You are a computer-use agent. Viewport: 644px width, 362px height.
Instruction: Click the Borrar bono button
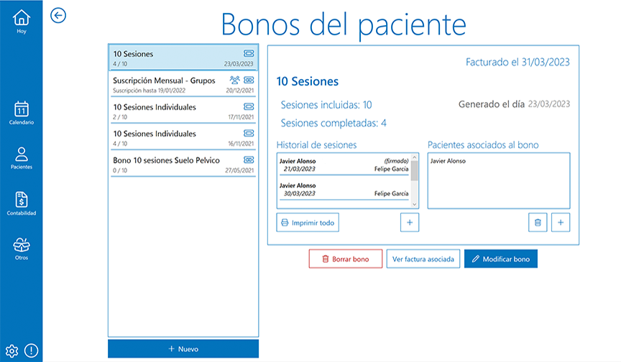click(x=345, y=259)
